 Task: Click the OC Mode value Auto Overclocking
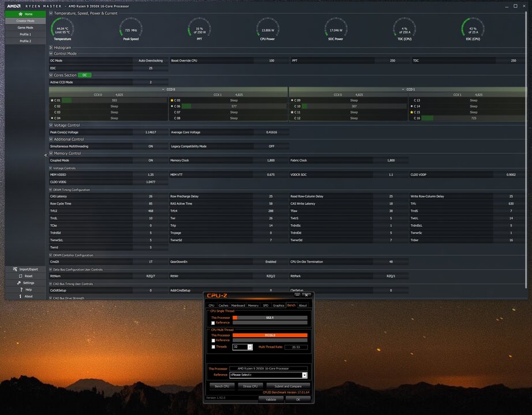click(x=151, y=61)
